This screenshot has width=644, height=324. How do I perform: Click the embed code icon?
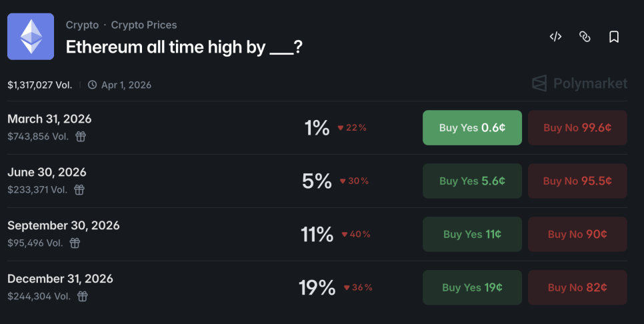click(x=555, y=37)
